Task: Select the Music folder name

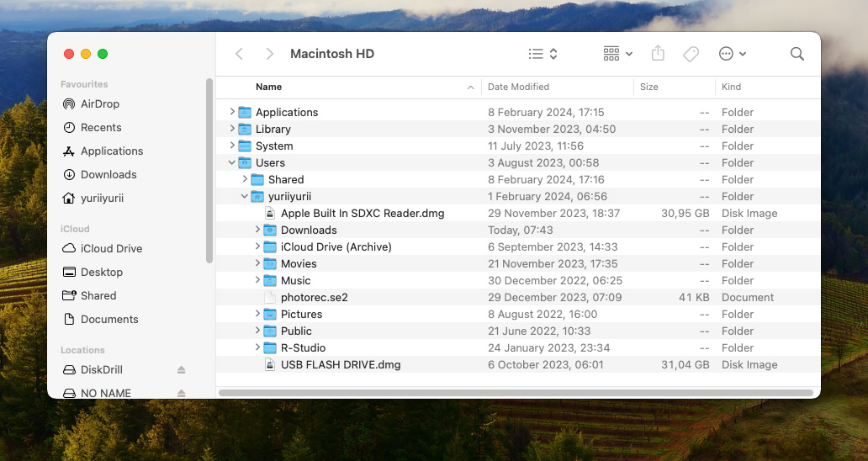Action: [x=295, y=281]
